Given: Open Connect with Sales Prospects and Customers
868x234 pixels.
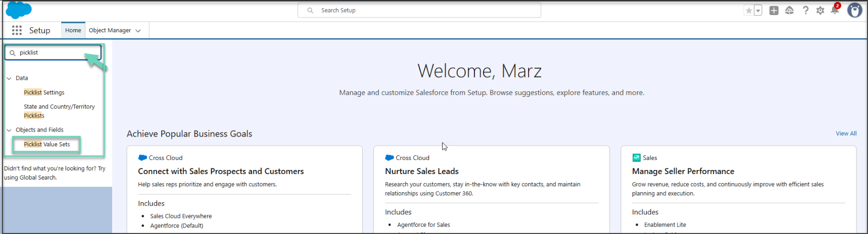Looking at the screenshot, I should pos(221,171).
